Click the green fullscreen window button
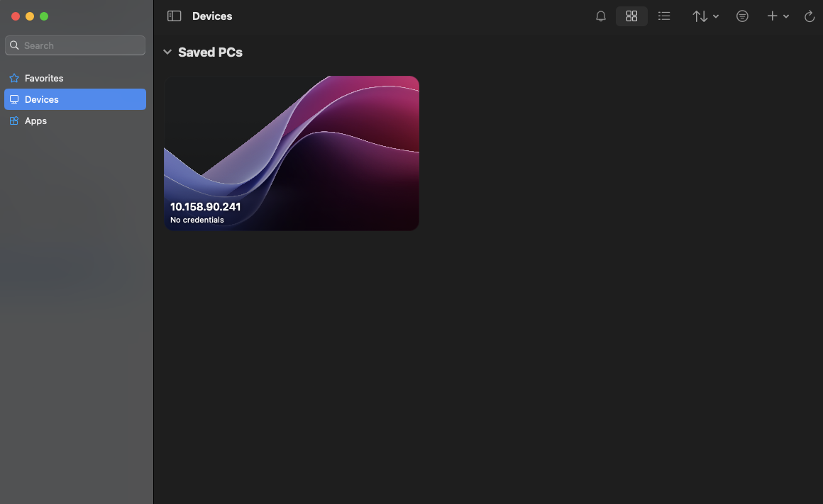823x504 pixels. (x=44, y=16)
